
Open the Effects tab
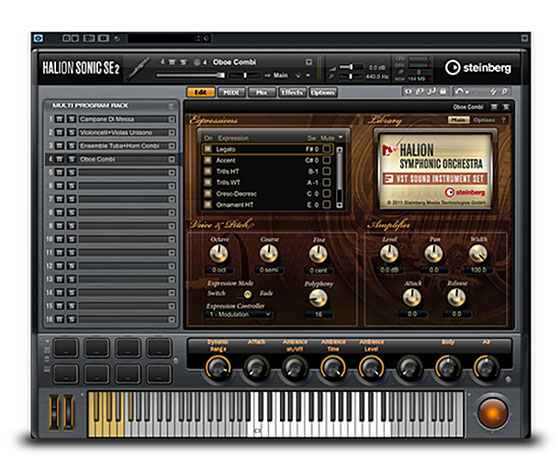(292, 92)
